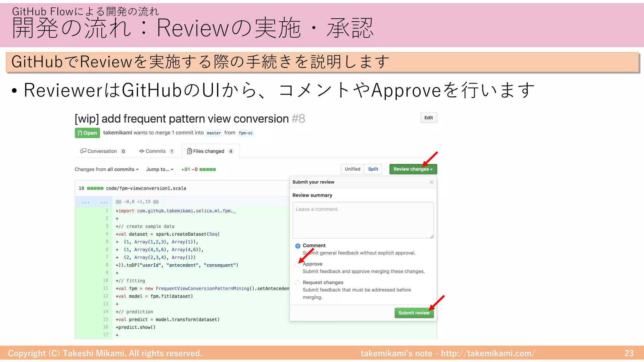
Task: Click line number 1 in the diff
Action: point(107,211)
